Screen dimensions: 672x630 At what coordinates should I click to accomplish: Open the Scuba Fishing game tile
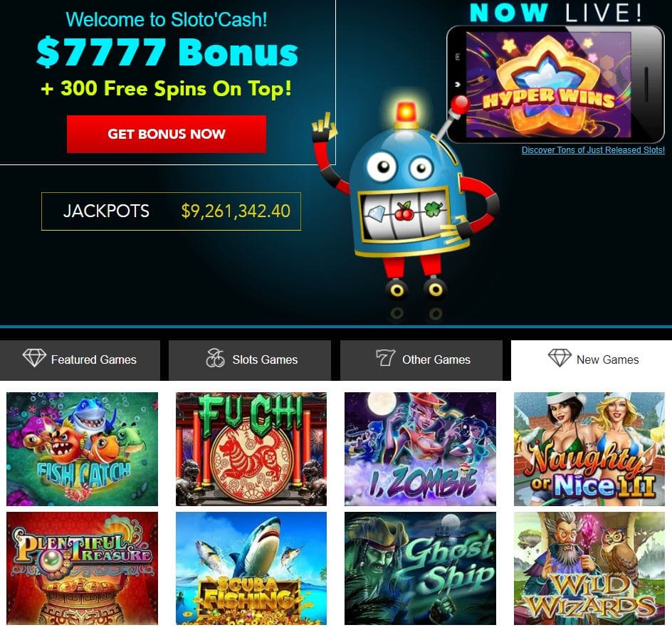pos(251,568)
